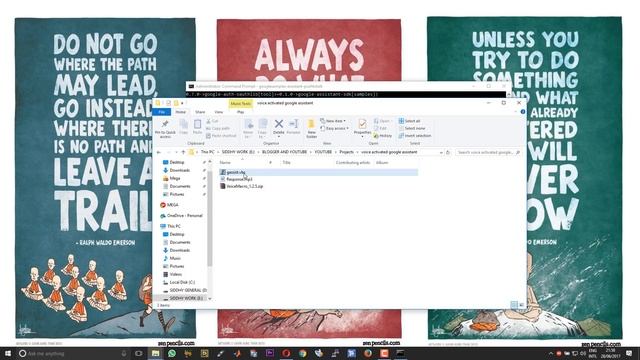Click Select all in the ribbon
This screenshot has height=360, width=640.
coord(409,121)
